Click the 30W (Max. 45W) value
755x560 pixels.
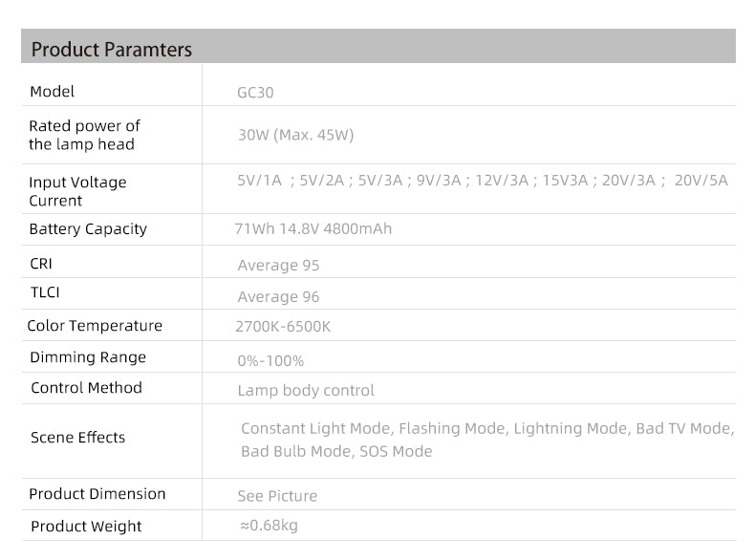pyautogui.click(x=295, y=135)
